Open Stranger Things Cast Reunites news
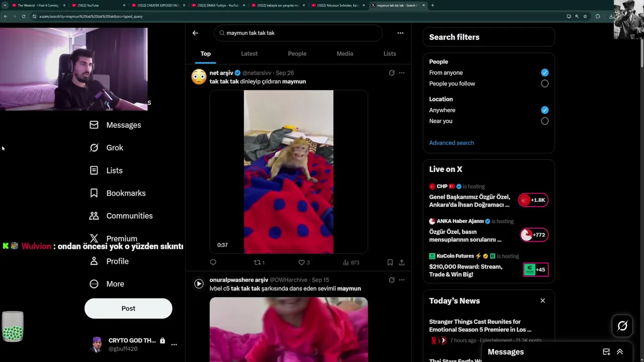Viewport: 644px width, 362px height. [x=480, y=326]
